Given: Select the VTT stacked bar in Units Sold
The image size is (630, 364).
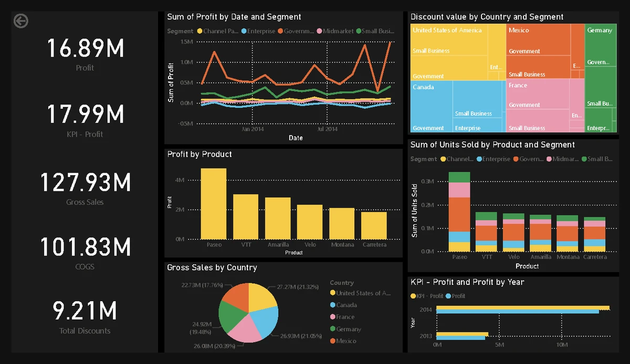Looking at the screenshot, I should click(486, 232).
